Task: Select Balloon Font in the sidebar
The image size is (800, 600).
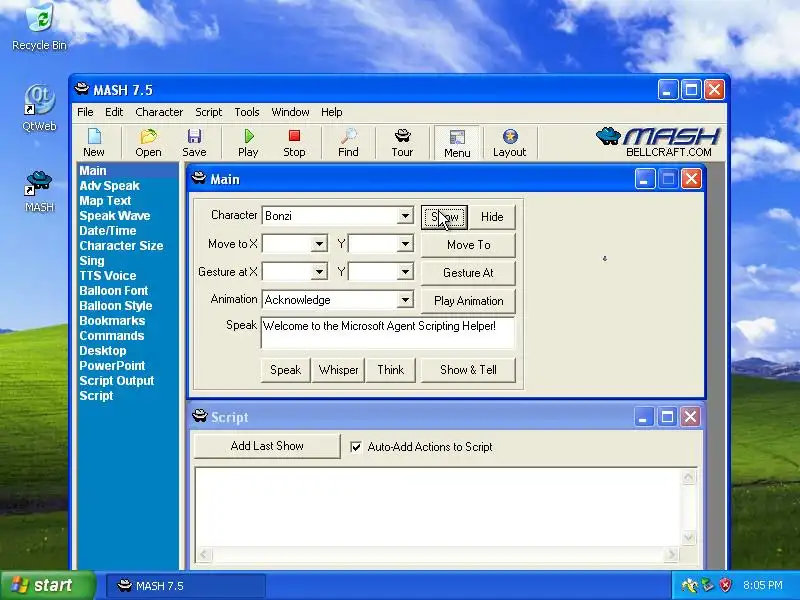Action: (x=114, y=291)
